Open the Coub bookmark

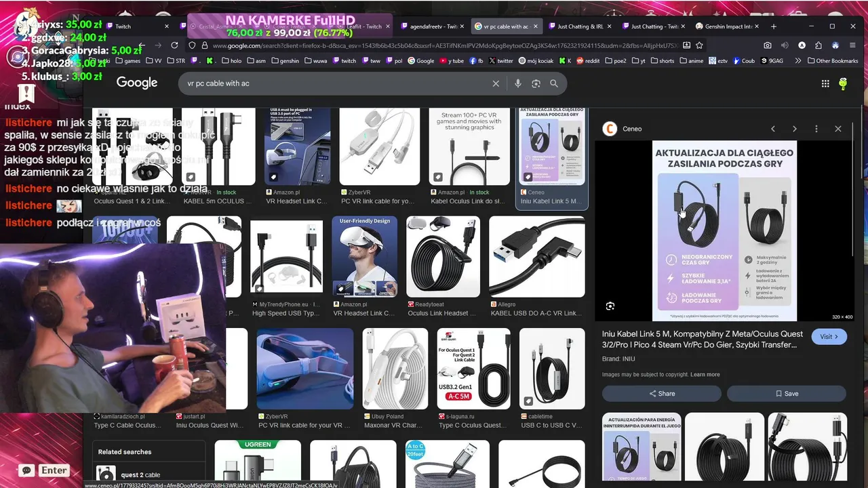(743, 60)
